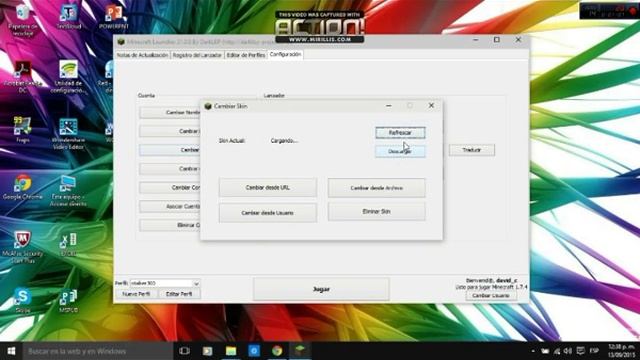Image resolution: width=640 pixels, height=360 pixels.
Task: Choose Cambiar desde Archivo
Action: (x=376, y=188)
